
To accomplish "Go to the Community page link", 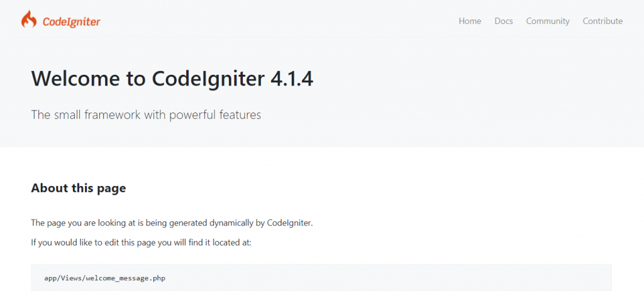I will coord(548,21).
